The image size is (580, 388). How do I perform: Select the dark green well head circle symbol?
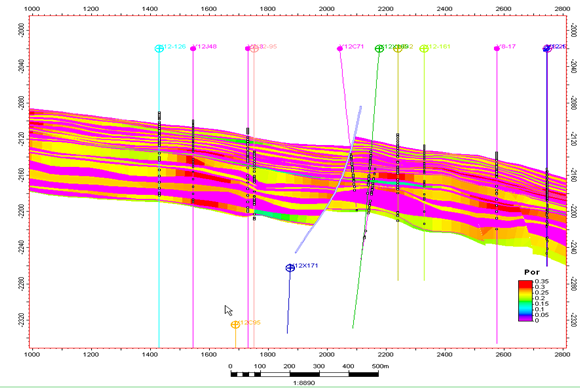click(x=379, y=48)
